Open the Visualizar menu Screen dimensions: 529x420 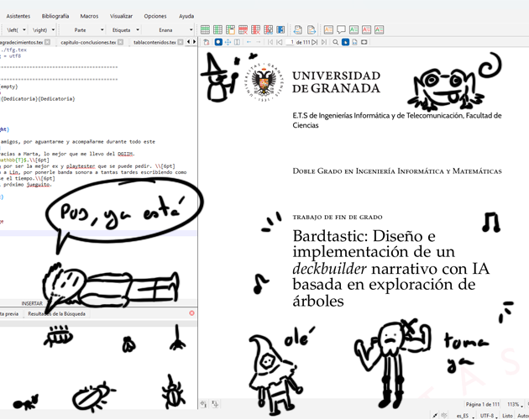pos(121,16)
